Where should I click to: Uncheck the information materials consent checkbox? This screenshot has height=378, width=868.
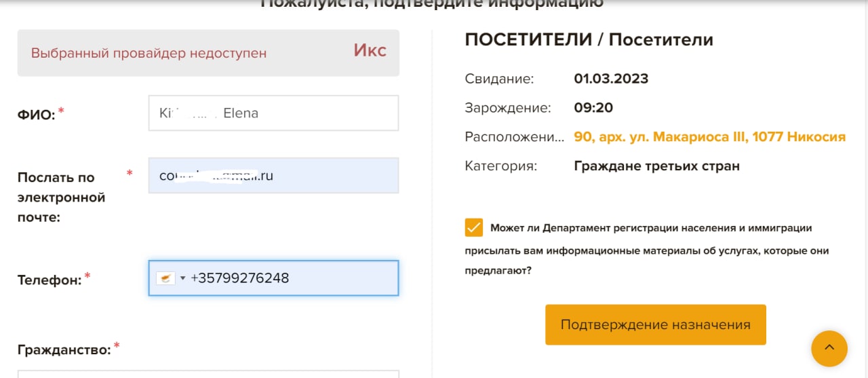(474, 227)
